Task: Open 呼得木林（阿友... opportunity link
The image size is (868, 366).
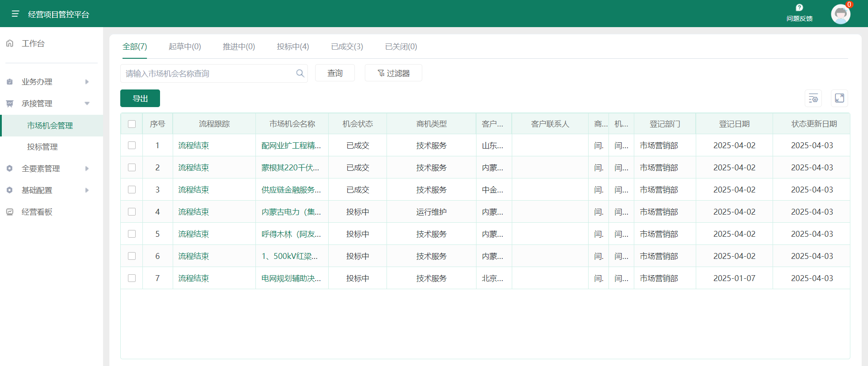Action: (x=291, y=234)
